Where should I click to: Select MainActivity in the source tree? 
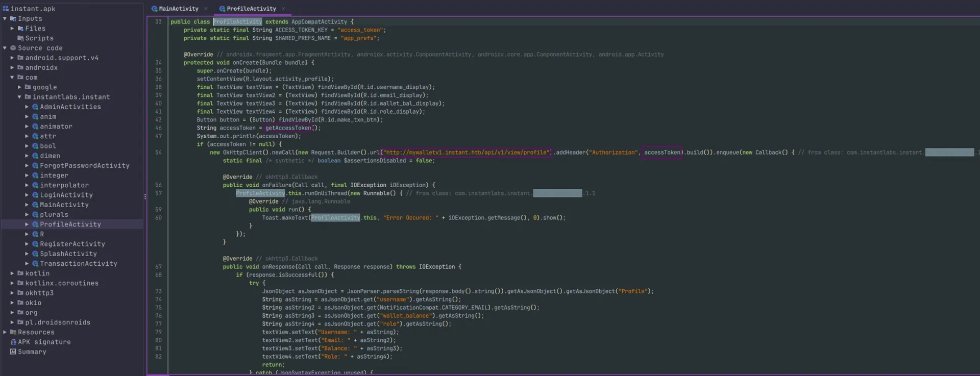click(x=64, y=205)
